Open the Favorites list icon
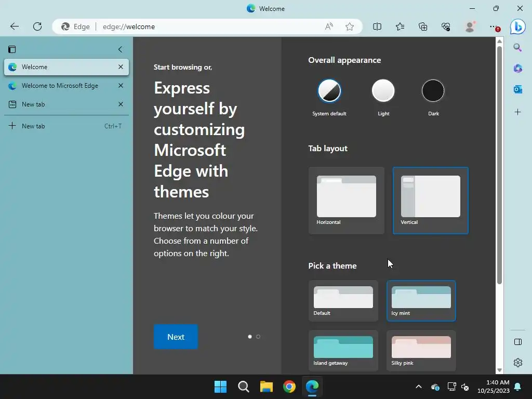The width and height of the screenshot is (532, 399). click(400, 26)
